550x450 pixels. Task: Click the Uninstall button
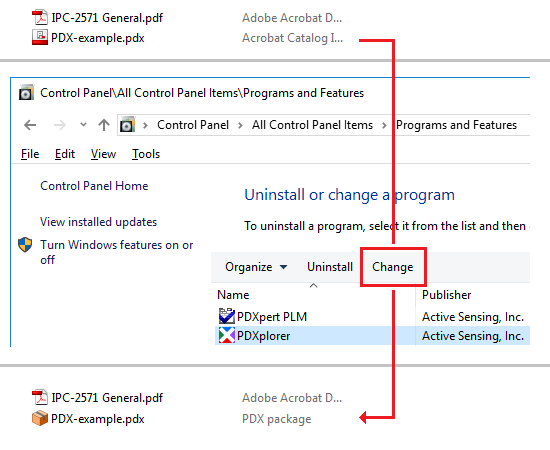click(x=330, y=267)
